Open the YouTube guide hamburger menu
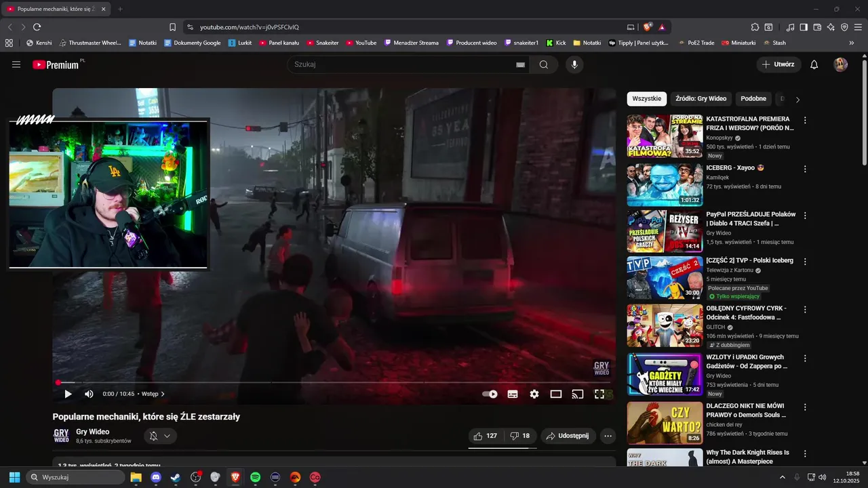868x488 pixels. pyautogui.click(x=16, y=64)
